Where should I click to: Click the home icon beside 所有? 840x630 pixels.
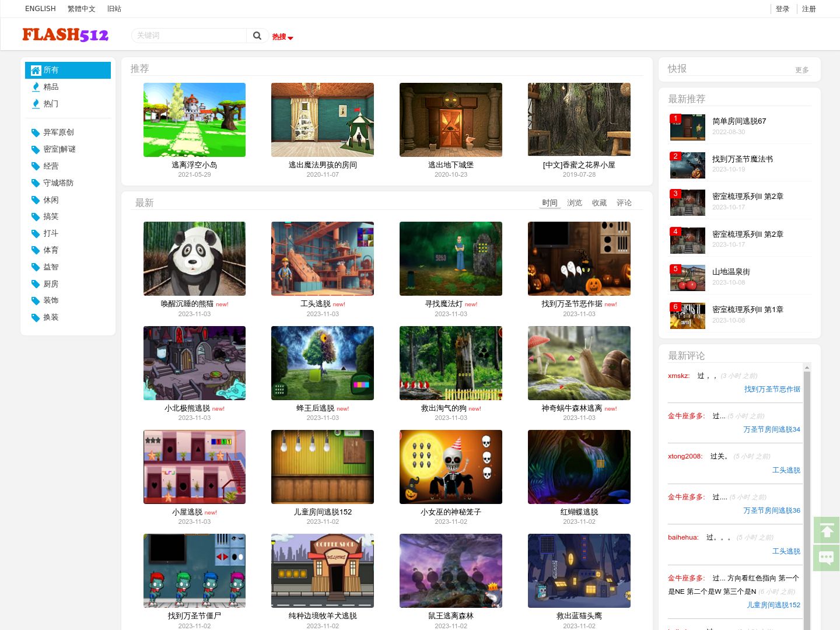(x=36, y=70)
